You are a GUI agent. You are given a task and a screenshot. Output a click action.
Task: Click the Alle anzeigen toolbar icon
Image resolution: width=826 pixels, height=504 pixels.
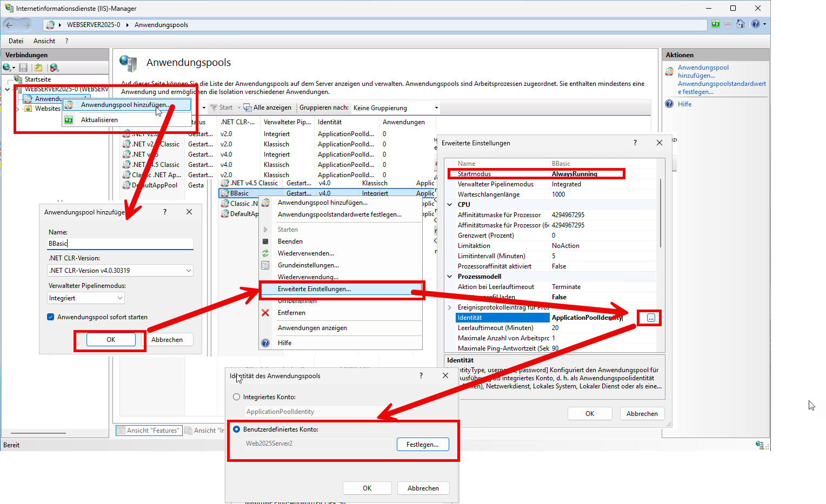pyautogui.click(x=248, y=107)
